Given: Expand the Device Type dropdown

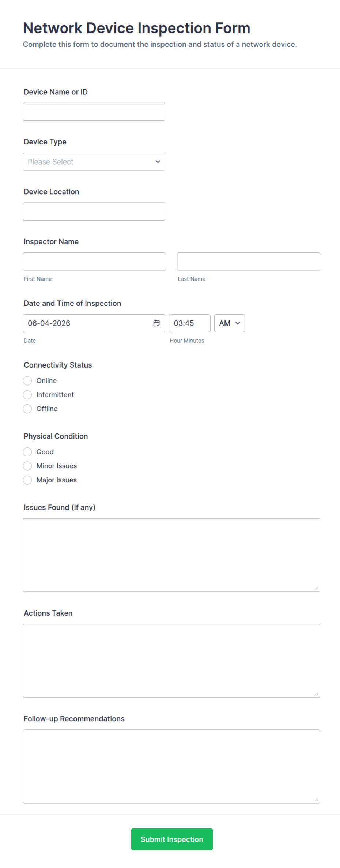Looking at the screenshot, I should coord(94,162).
